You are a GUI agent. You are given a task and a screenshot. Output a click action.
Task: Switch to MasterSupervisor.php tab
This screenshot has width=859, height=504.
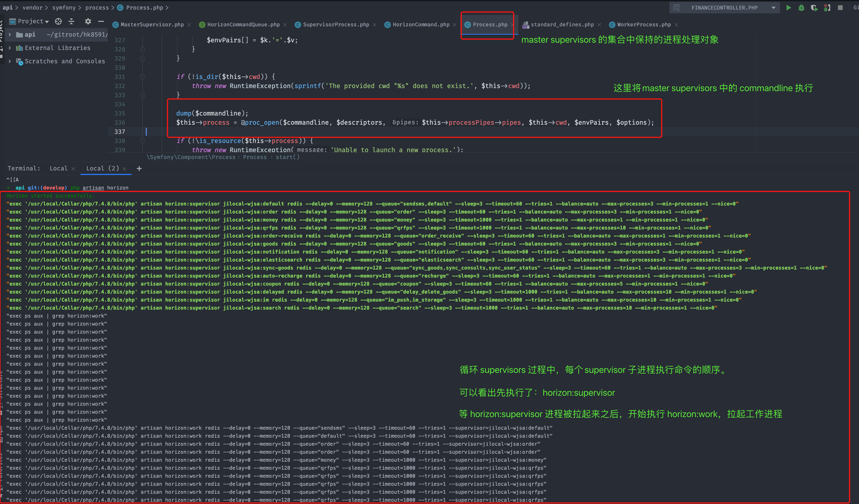point(152,24)
